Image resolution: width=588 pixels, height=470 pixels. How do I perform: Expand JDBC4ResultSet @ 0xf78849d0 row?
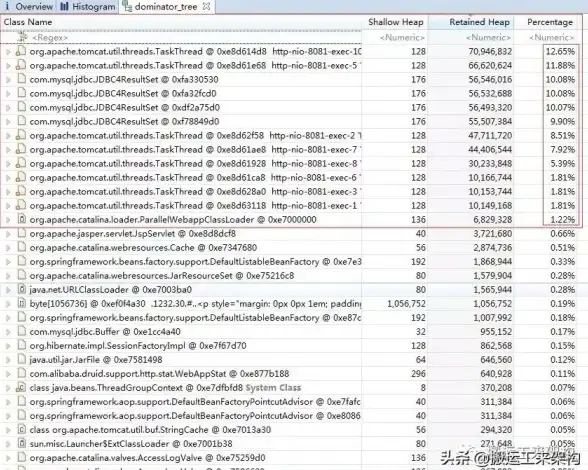pos(8,122)
